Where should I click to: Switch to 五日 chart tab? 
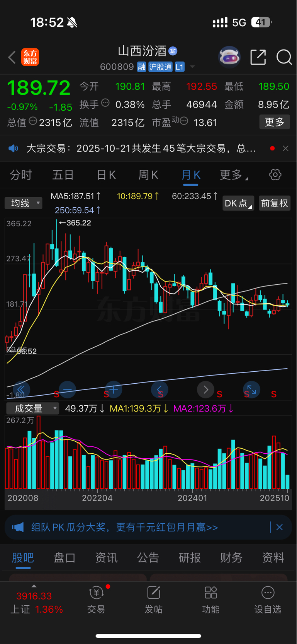[63, 175]
